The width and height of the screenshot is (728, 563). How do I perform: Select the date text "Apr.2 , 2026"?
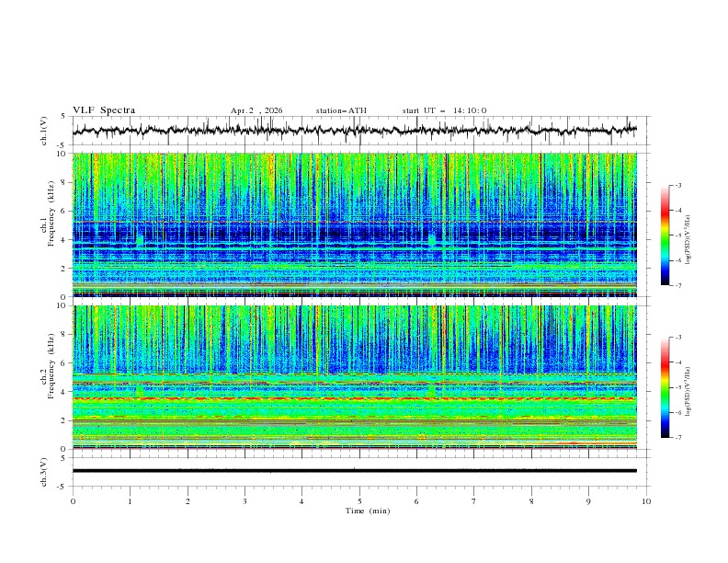(256, 110)
